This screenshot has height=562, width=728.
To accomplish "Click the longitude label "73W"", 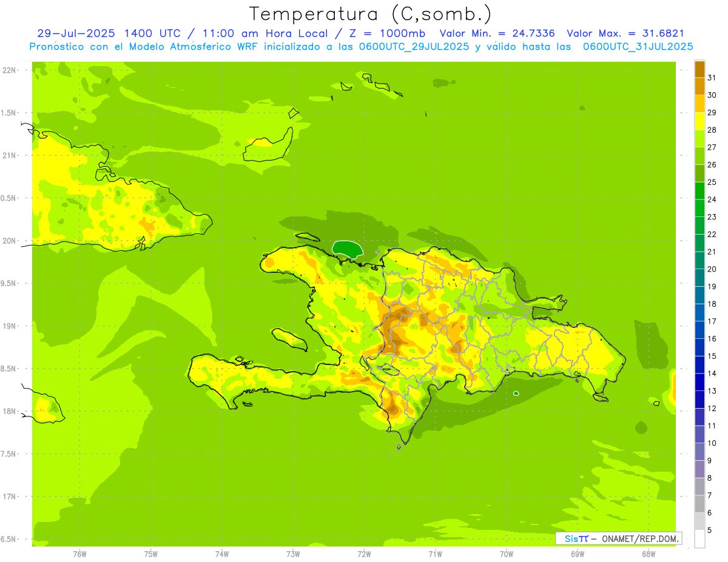I will click(x=293, y=554).
